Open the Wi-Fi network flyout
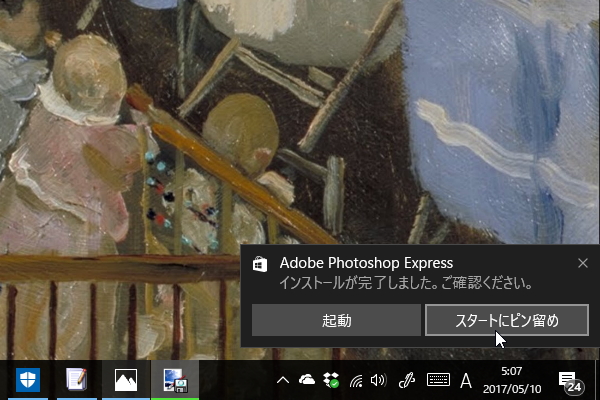600x400 pixels. click(x=356, y=380)
